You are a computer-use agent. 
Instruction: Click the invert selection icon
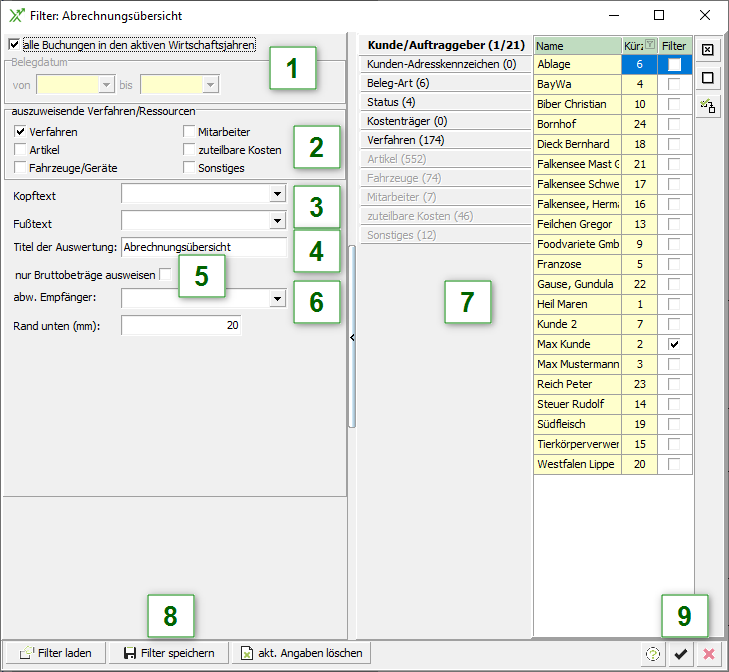pos(707,105)
